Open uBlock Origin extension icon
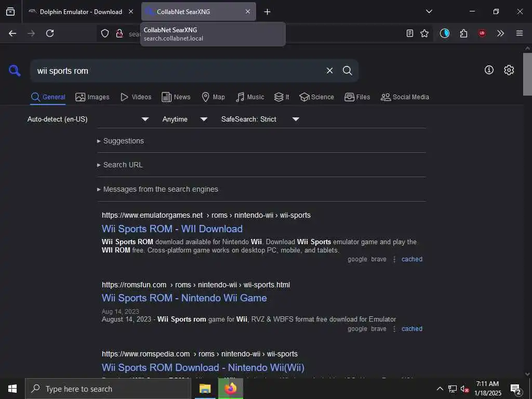 tap(482, 33)
